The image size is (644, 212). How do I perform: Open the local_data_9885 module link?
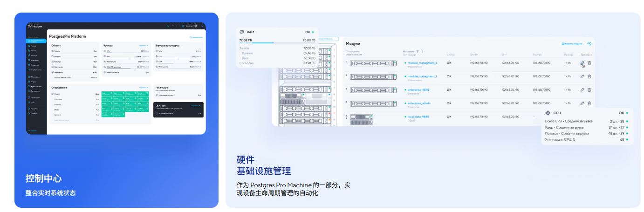click(419, 116)
